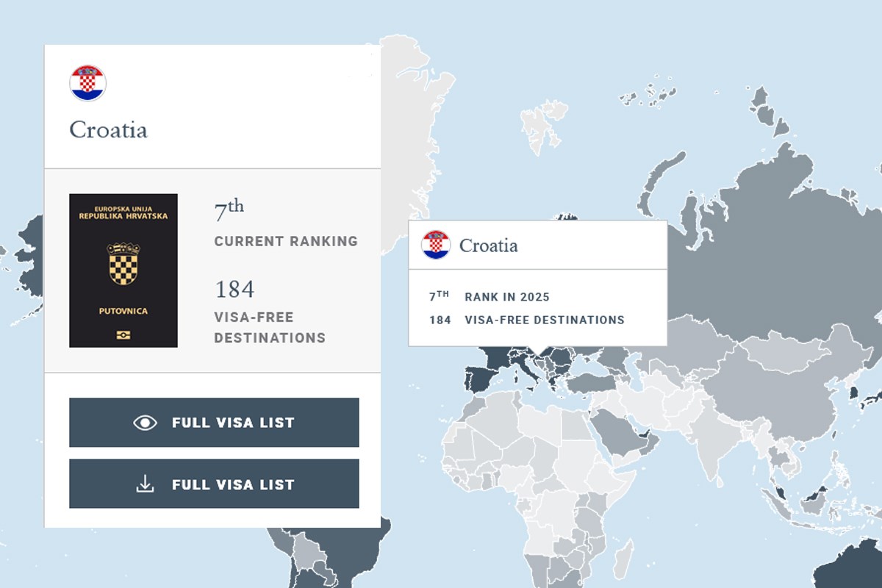
Task: Select the 7th current ranking value
Action: pyautogui.click(x=229, y=211)
